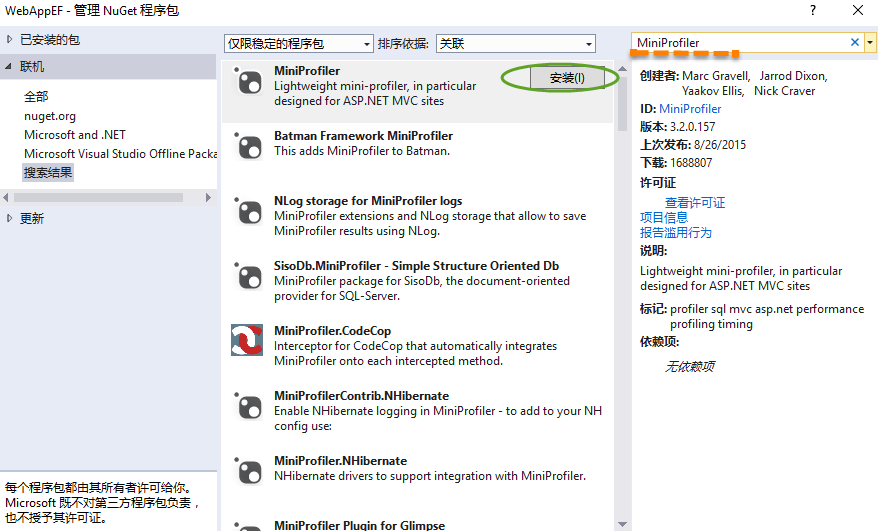The image size is (878, 531).
Task: Expand the 已安装的包 section
Action: point(10,39)
